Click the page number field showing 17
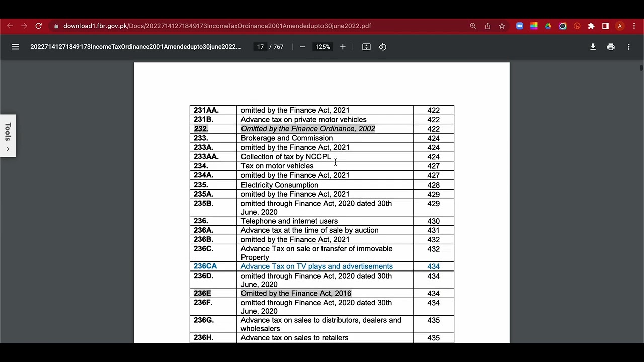 coord(260,47)
